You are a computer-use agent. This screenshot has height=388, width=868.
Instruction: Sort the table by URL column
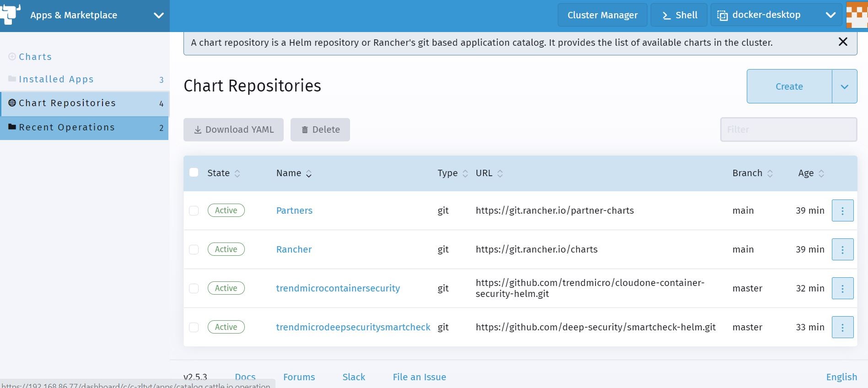(489, 173)
